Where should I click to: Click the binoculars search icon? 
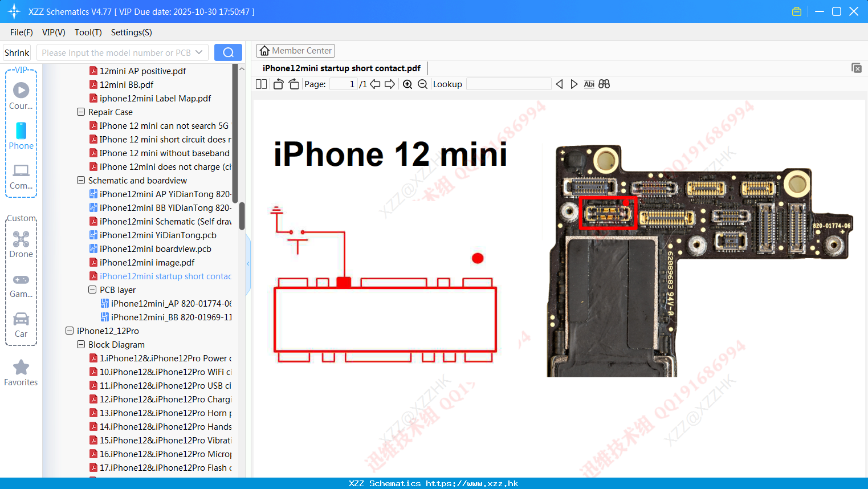[x=604, y=84]
